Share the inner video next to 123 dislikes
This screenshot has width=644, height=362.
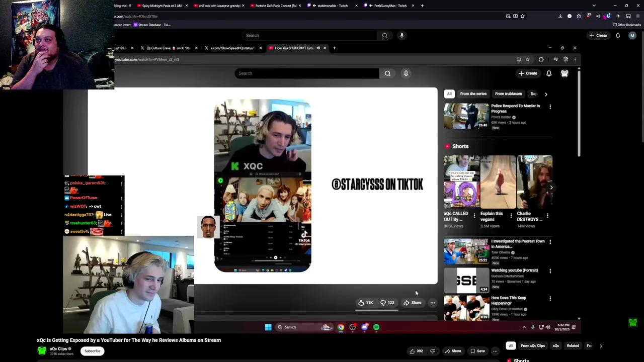coord(412,303)
